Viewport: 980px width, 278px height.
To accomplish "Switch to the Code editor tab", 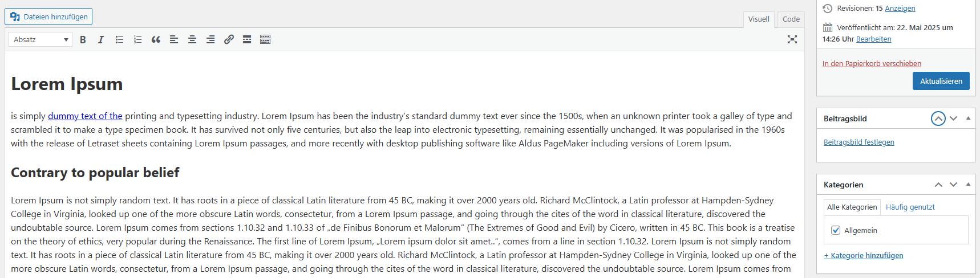I will click(x=791, y=19).
